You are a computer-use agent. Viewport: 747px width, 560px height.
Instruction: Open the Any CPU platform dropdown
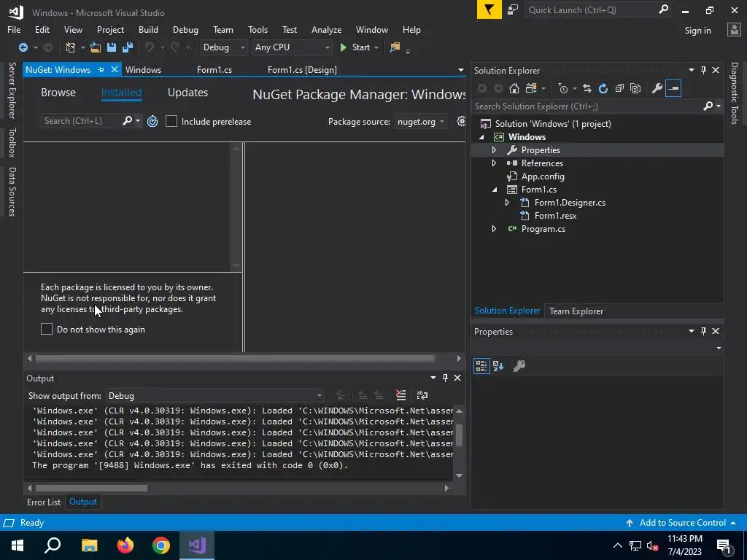292,47
